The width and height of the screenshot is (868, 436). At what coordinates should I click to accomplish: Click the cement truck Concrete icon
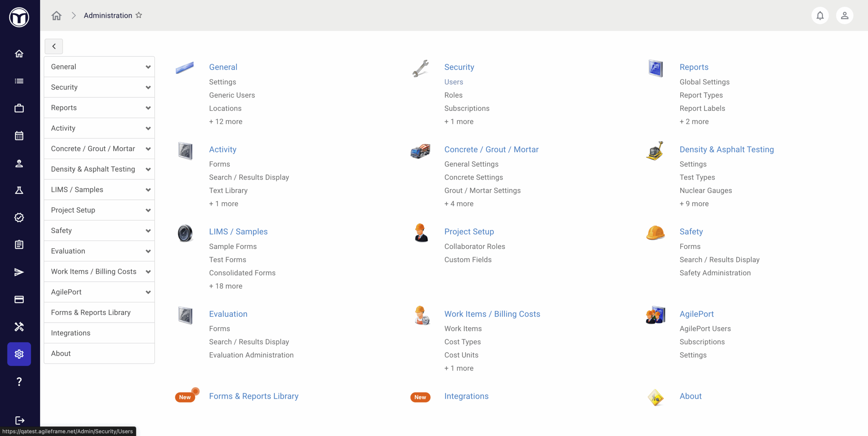coord(420,151)
